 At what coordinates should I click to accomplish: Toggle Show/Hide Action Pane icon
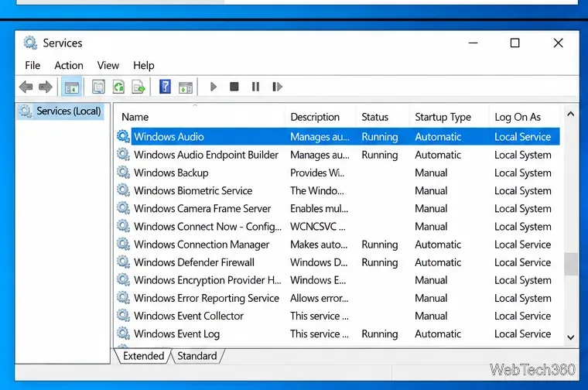186,87
